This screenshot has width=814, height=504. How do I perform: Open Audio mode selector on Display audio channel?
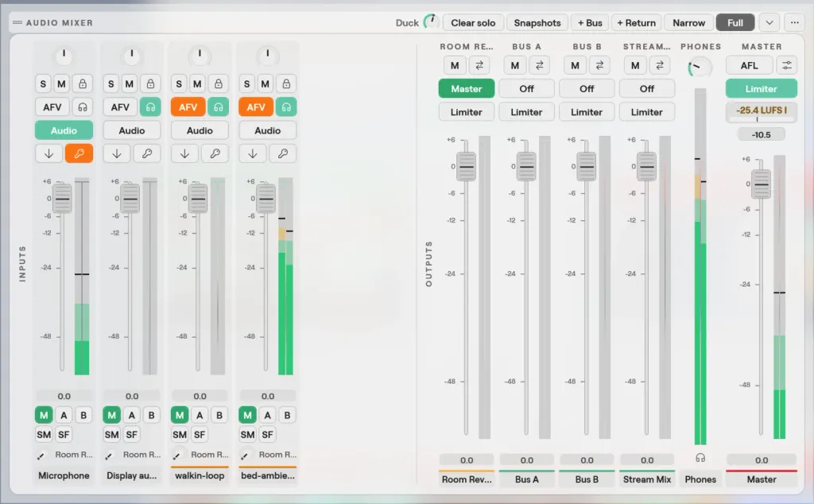click(132, 130)
